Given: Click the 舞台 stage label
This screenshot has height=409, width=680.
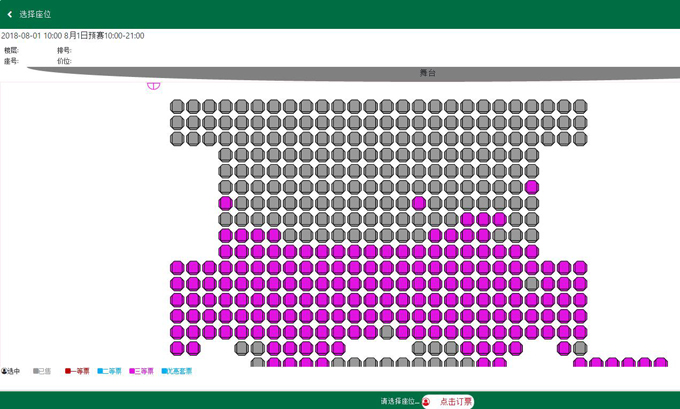Looking at the screenshot, I should click(x=427, y=73).
